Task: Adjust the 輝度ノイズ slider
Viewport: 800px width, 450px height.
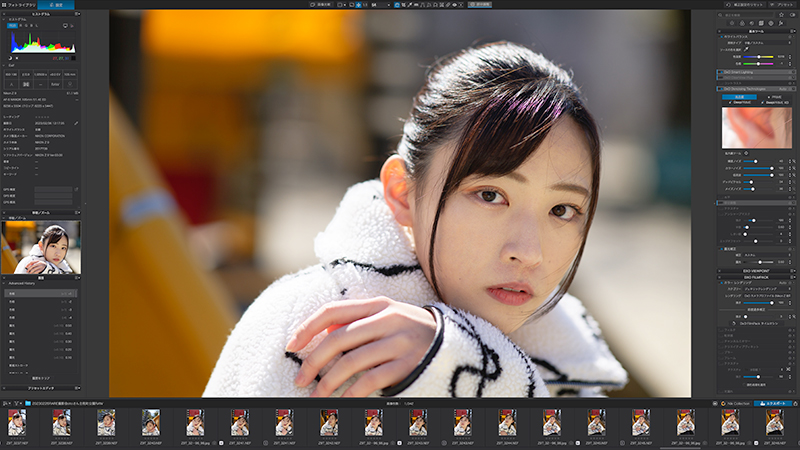Action: [758, 161]
